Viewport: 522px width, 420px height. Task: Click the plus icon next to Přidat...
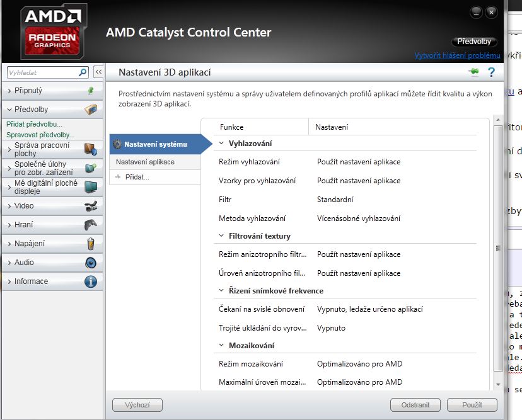118,177
